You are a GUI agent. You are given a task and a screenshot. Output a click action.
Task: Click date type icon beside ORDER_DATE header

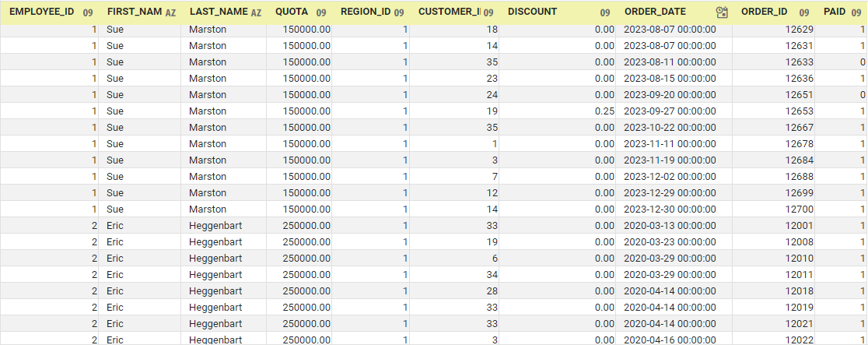(x=721, y=12)
